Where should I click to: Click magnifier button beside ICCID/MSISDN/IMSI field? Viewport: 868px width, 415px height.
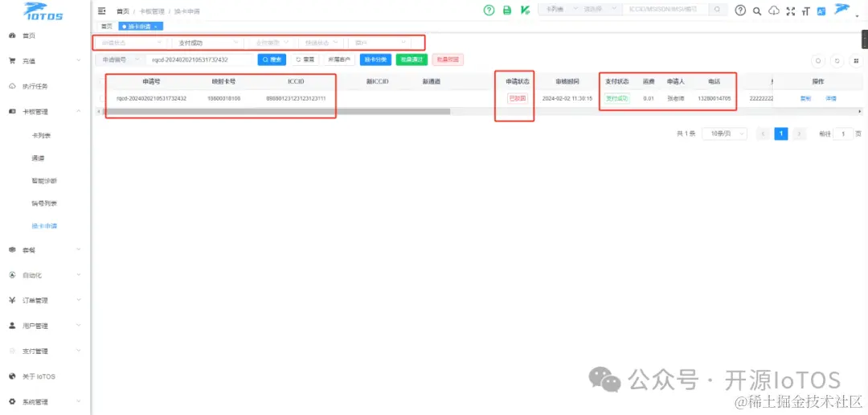pyautogui.click(x=718, y=10)
